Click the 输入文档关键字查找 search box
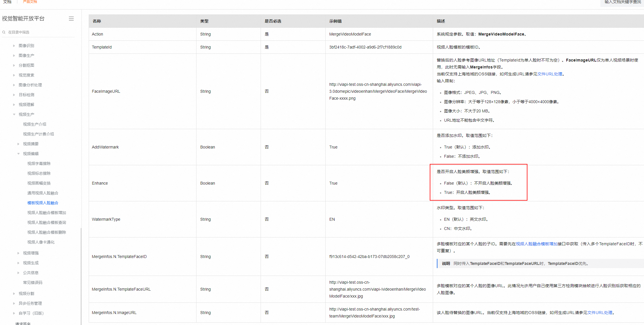Screen dimensions: 644x325 (x=622, y=2)
